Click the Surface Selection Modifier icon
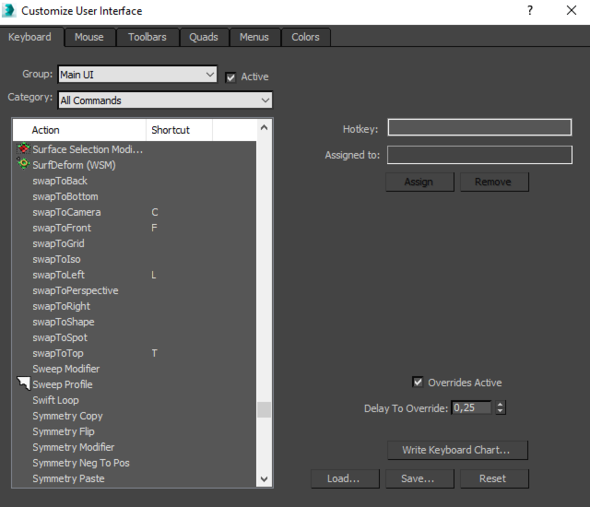The height and width of the screenshot is (507, 590). tap(23, 149)
